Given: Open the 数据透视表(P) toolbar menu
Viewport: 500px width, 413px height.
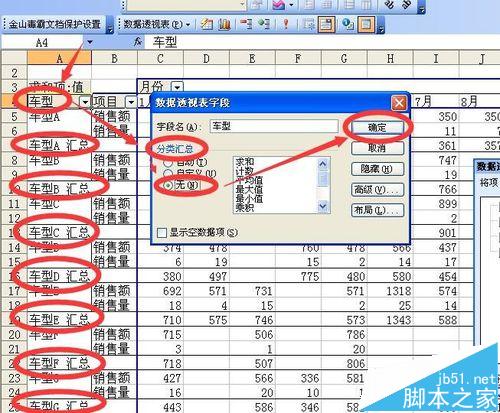Looking at the screenshot, I should (157, 25).
